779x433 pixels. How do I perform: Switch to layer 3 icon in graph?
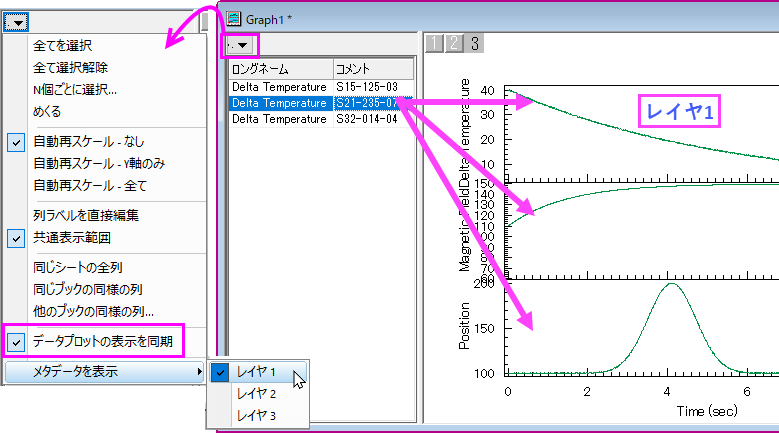[x=474, y=43]
